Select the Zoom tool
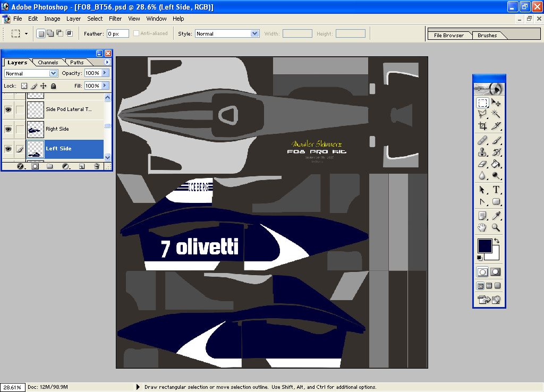The width and height of the screenshot is (544, 392). click(496, 227)
